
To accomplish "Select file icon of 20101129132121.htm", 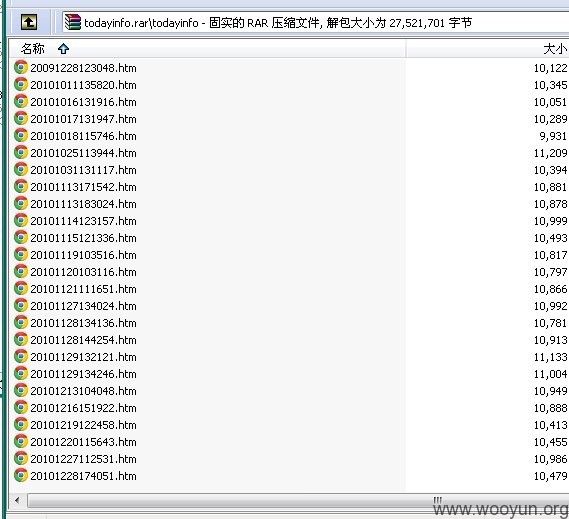I will (21, 356).
